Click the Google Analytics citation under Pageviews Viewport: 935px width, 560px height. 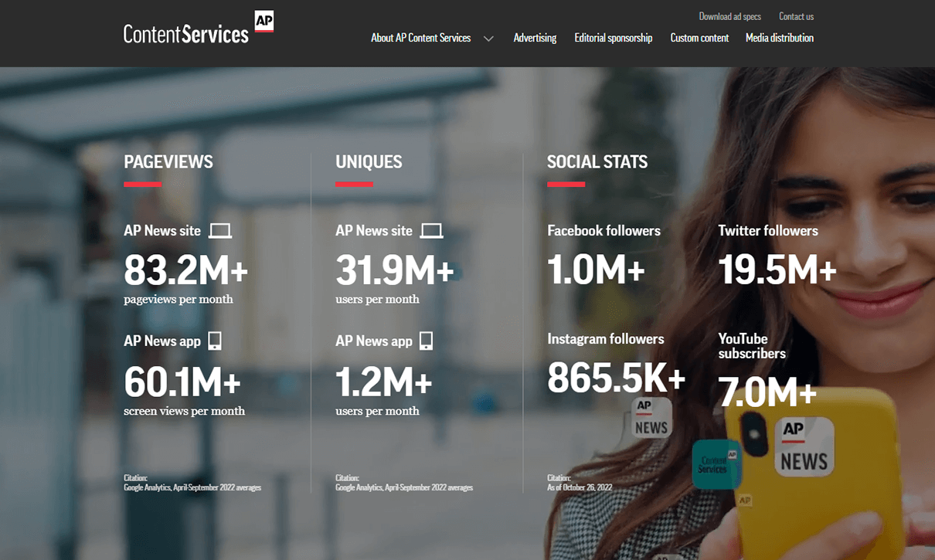[192, 488]
